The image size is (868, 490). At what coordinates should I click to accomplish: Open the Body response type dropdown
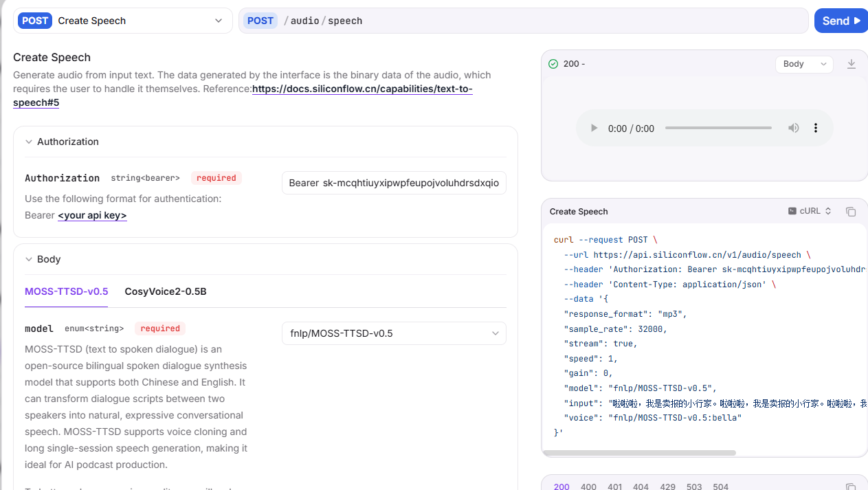point(804,64)
